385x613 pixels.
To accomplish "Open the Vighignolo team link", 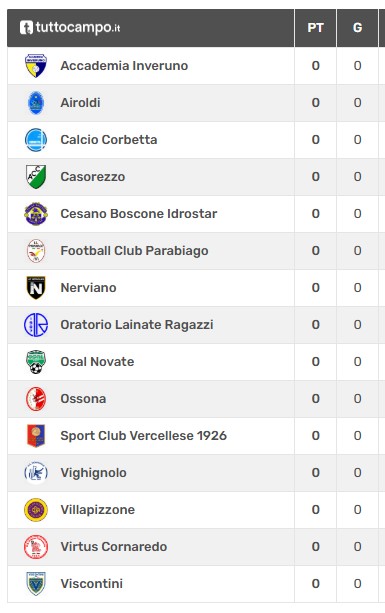I will point(93,473).
